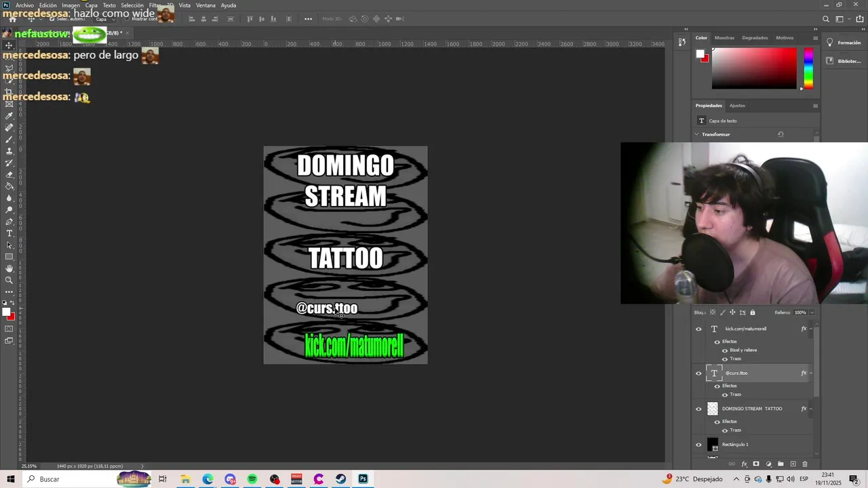Select the Blur tool

pyautogui.click(x=9, y=198)
